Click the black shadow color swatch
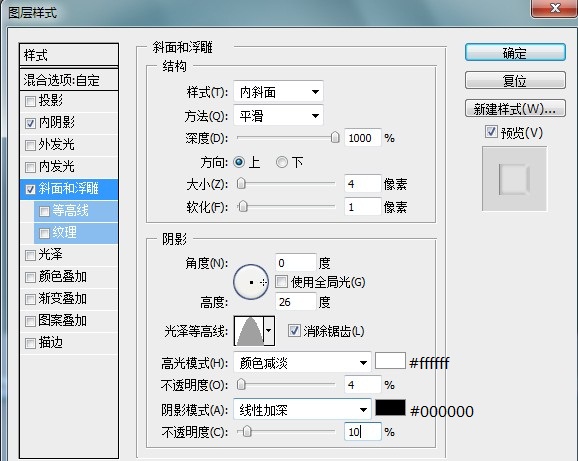The height and width of the screenshot is (461, 578). [390, 408]
